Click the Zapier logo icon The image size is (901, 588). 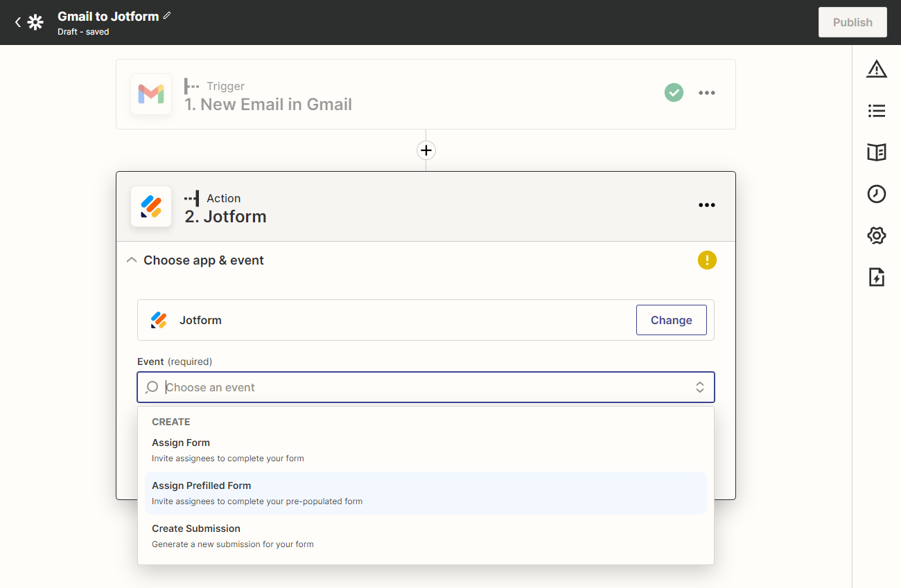click(x=35, y=22)
